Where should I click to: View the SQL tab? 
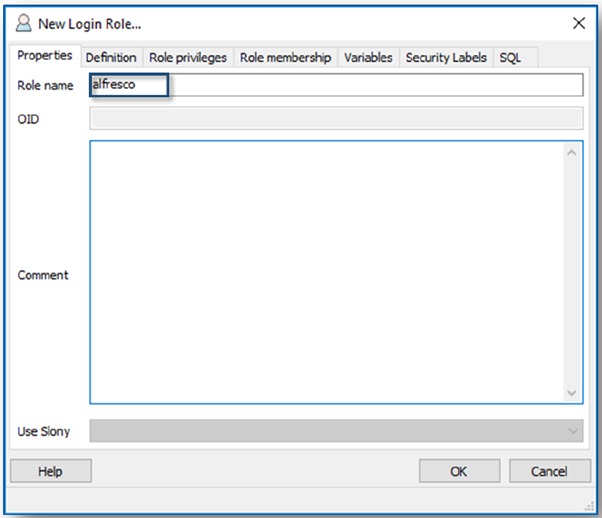(510, 58)
